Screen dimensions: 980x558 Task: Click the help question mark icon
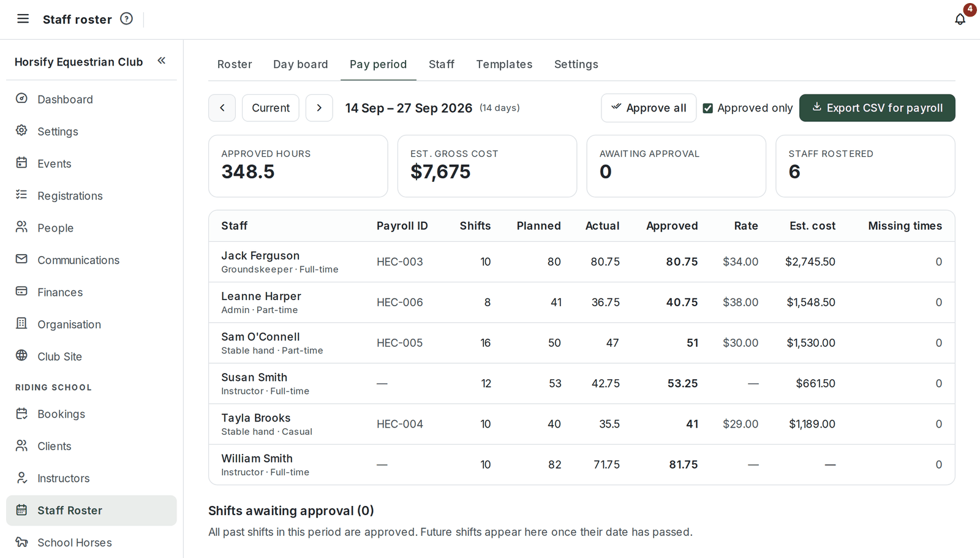point(126,19)
